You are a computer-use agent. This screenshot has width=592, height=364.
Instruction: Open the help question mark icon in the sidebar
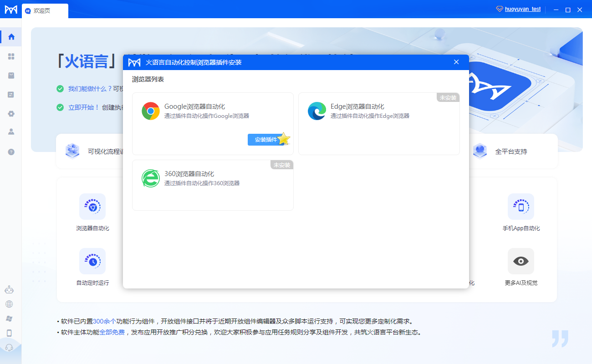pos(11,152)
